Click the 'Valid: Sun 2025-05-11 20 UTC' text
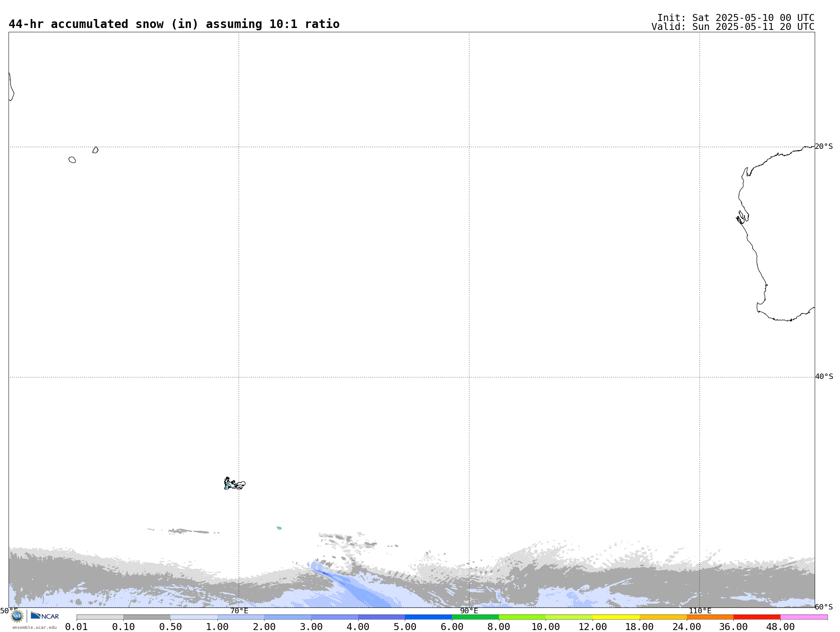Screen dimensions: 840x632 (733, 27)
